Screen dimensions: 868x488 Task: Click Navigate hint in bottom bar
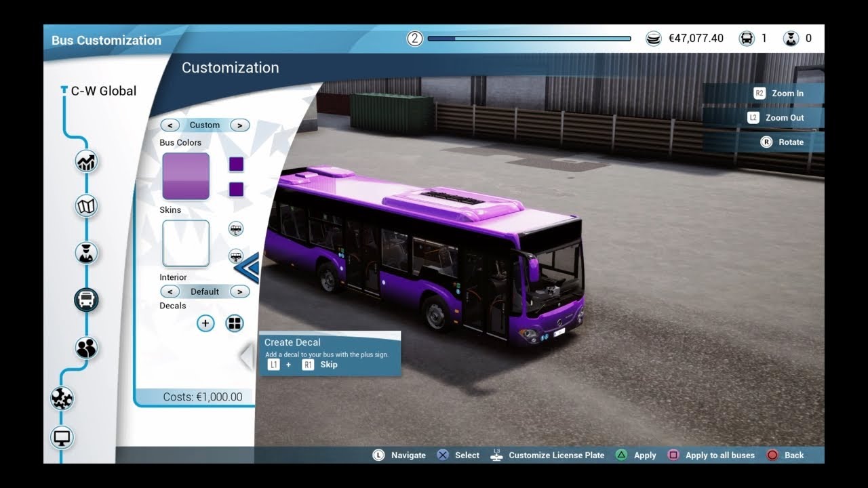pyautogui.click(x=399, y=455)
